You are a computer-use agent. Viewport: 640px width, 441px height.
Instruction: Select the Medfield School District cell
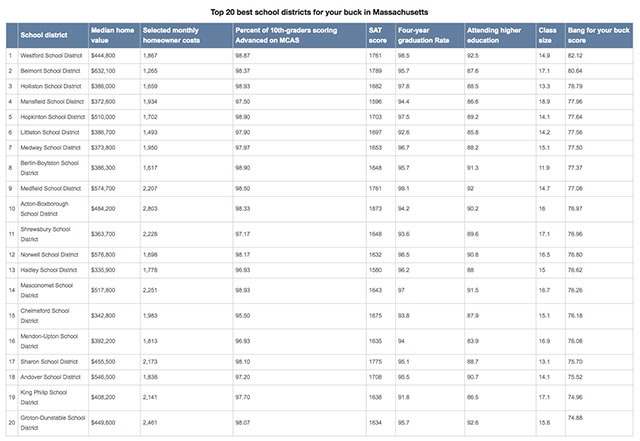point(48,187)
